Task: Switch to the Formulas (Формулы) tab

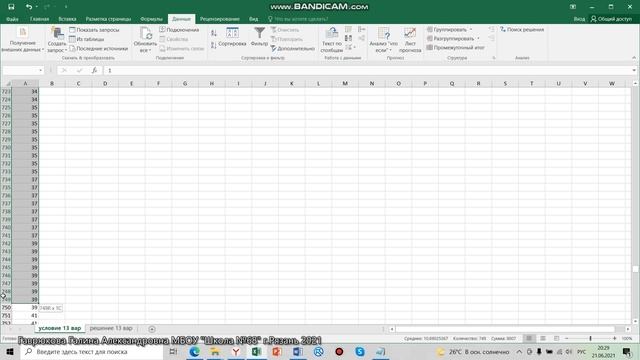Action: [151, 19]
